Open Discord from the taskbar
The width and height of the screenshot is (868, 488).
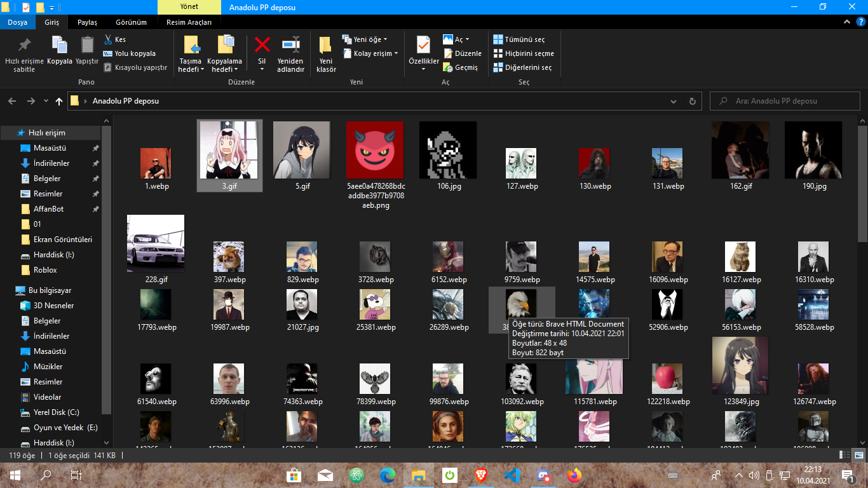pos(543,475)
